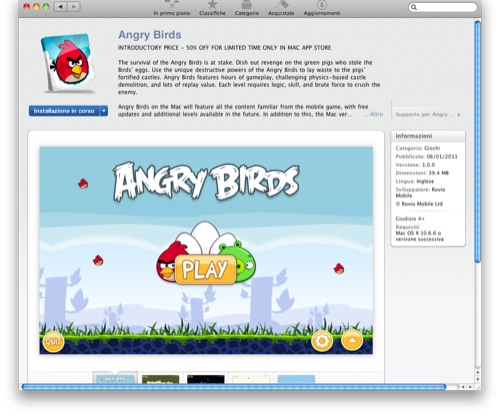
Task: Open the In primo piano section
Action: pyautogui.click(x=172, y=8)
